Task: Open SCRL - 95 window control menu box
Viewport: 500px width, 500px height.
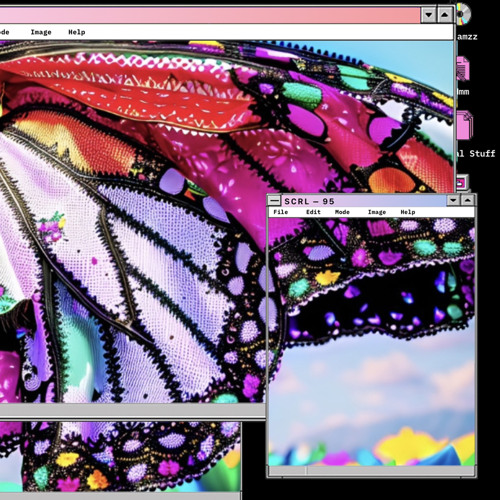Action: click(274, 201)
